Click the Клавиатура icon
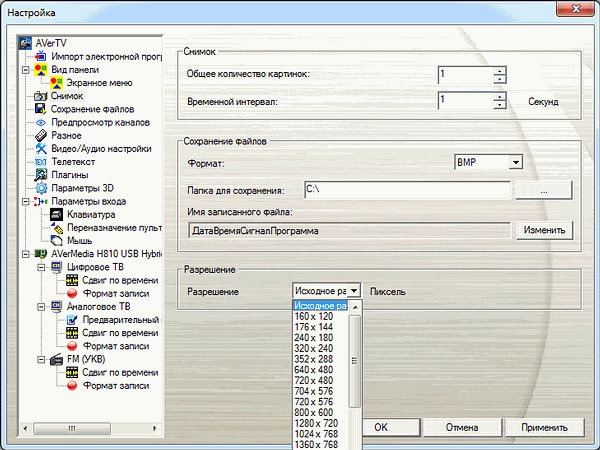The image size is (600, 450). [57, 214]
